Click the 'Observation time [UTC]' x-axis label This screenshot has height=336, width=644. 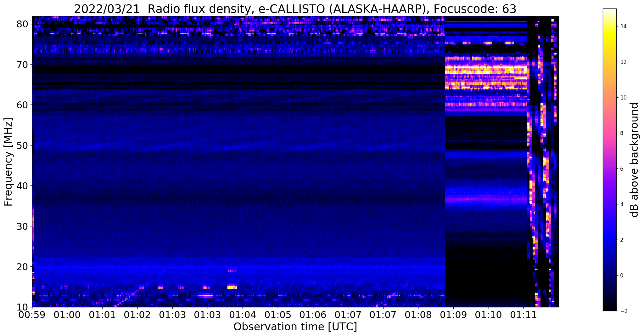point(295,327)
